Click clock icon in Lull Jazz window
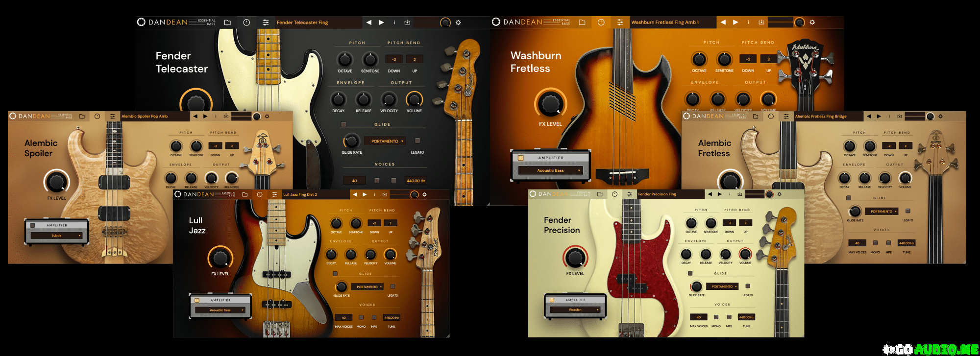 (x=260, y=194)
